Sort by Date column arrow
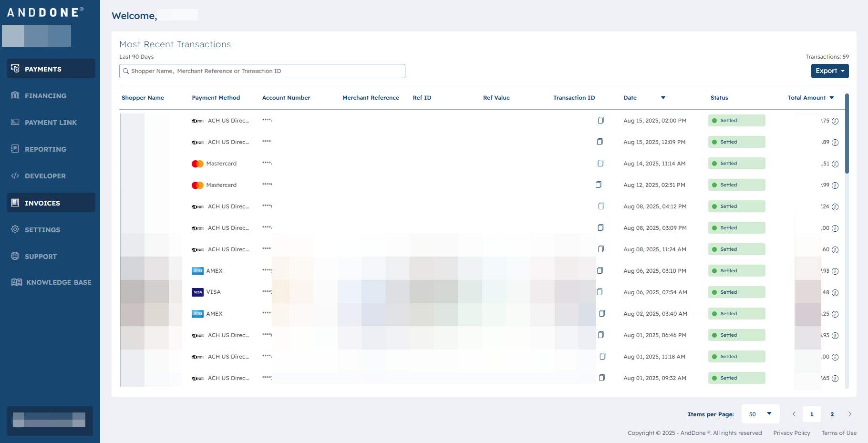 pyautogui.click(x=663, y=98)
